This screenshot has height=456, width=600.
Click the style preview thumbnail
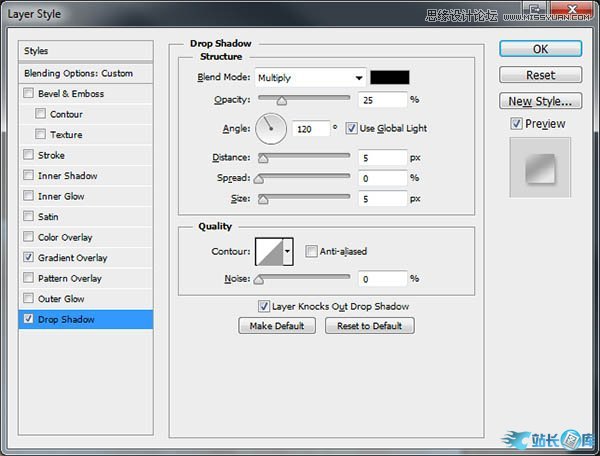pyautogui.click(x=540, y=167)
